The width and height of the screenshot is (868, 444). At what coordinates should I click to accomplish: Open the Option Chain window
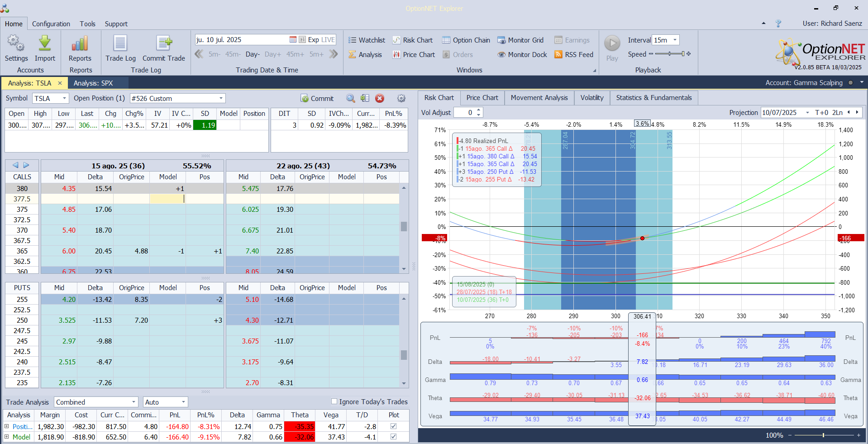point(466,40)
